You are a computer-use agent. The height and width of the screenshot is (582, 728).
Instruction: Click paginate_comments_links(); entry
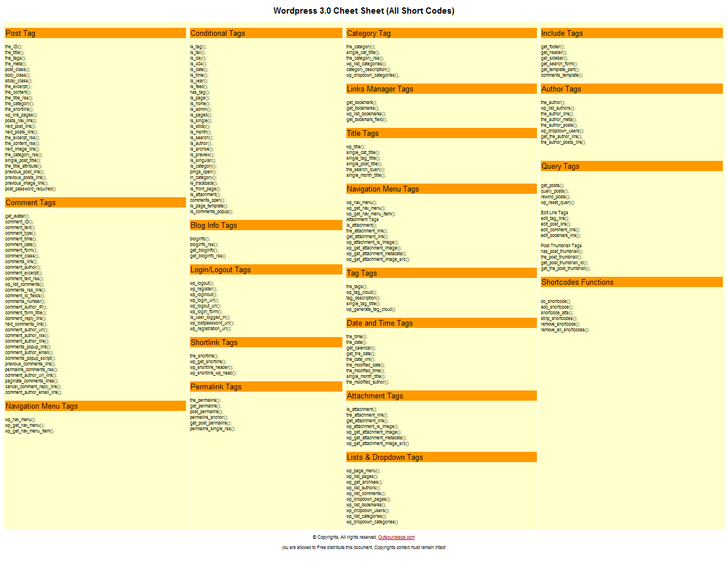[x=32, y=381]
